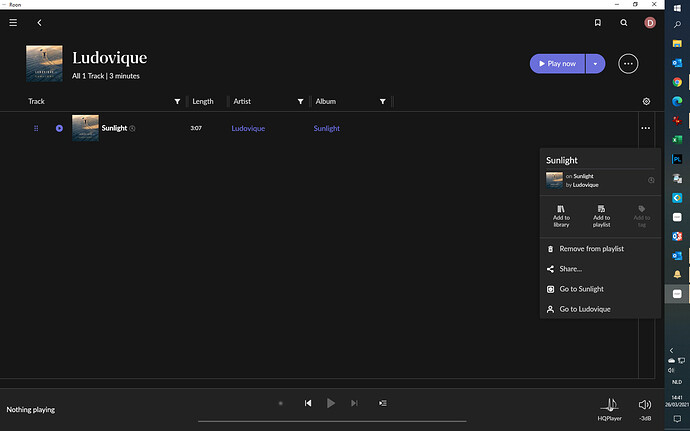Click the Ludovique playlist cover art
690x431 pixels.
pos(44,63)
